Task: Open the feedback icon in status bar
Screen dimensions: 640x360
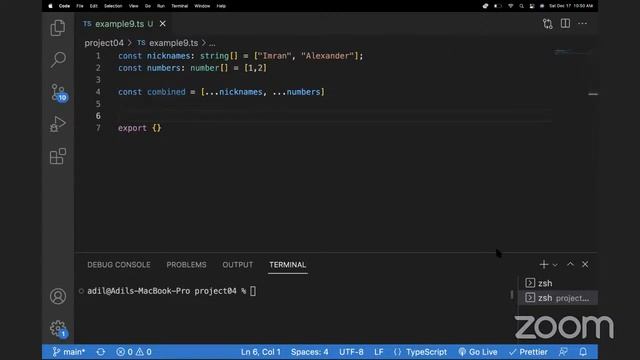Action: point(563,352)
